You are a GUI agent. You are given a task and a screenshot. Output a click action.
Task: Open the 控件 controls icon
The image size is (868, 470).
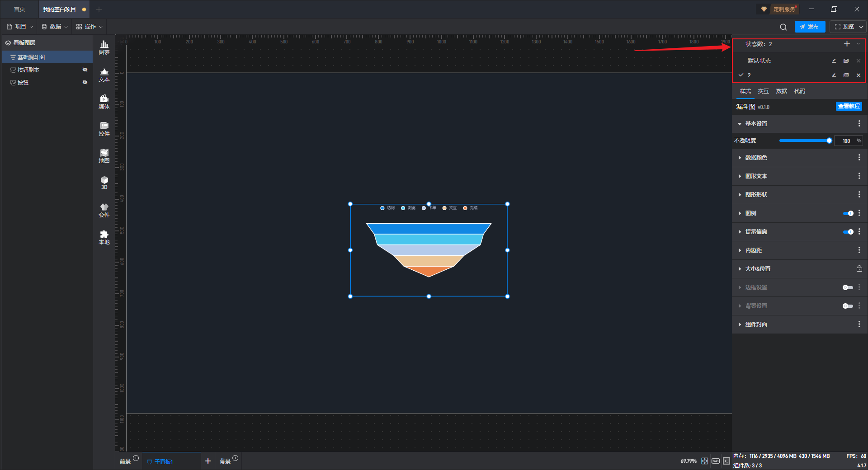(x=104, y=128)
